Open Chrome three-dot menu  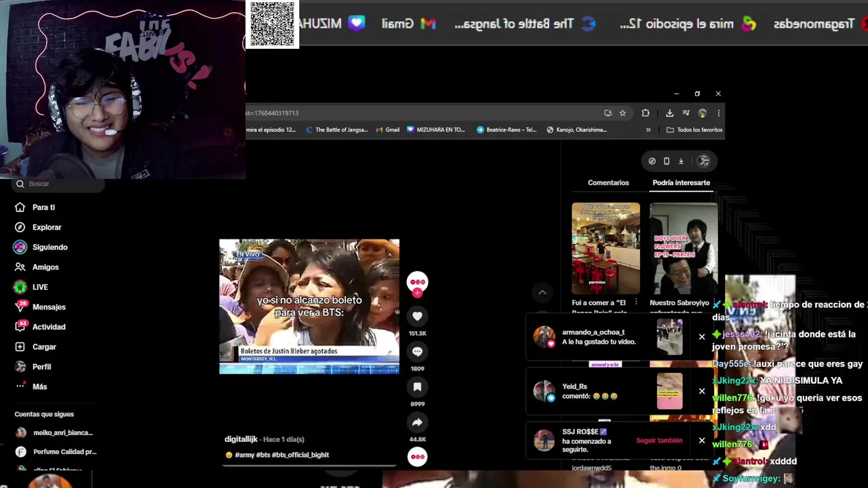pyautogui.click(x=718, y=113)
